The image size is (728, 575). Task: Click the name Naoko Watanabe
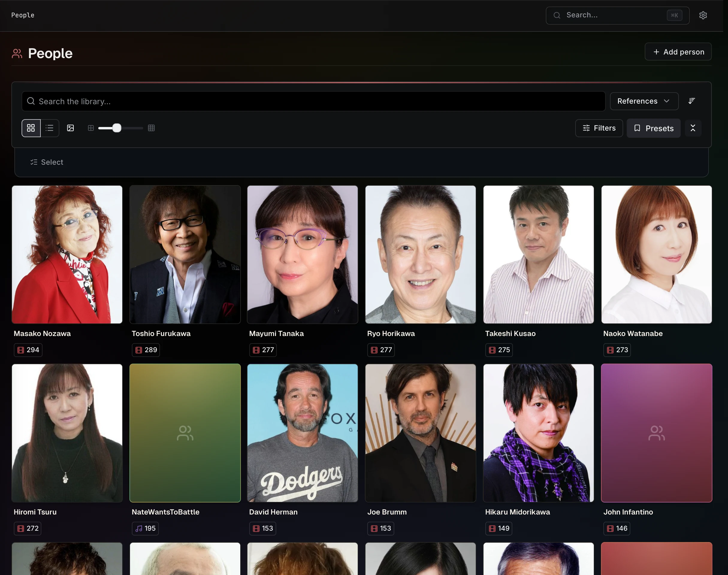[x=633, y=333]
